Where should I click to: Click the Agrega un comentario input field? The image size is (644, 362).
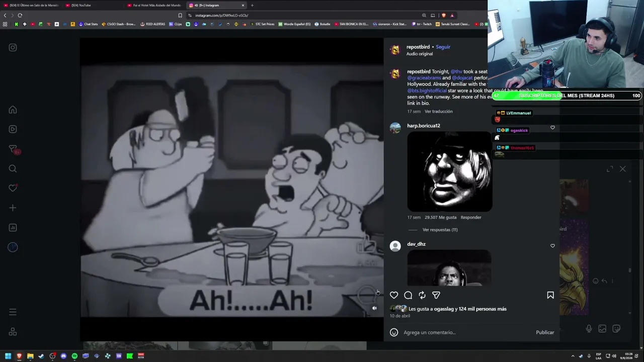point(466,332)
